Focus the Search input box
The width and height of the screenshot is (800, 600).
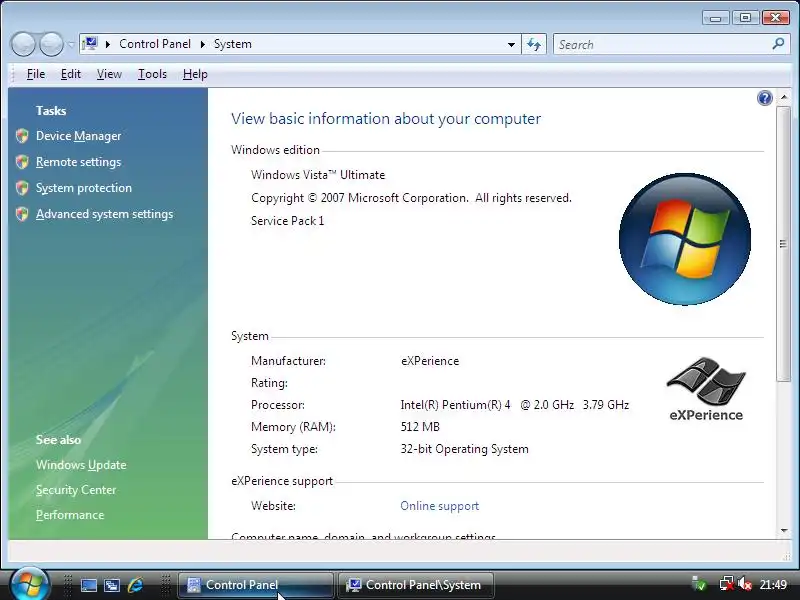click(x=662, y=44)
